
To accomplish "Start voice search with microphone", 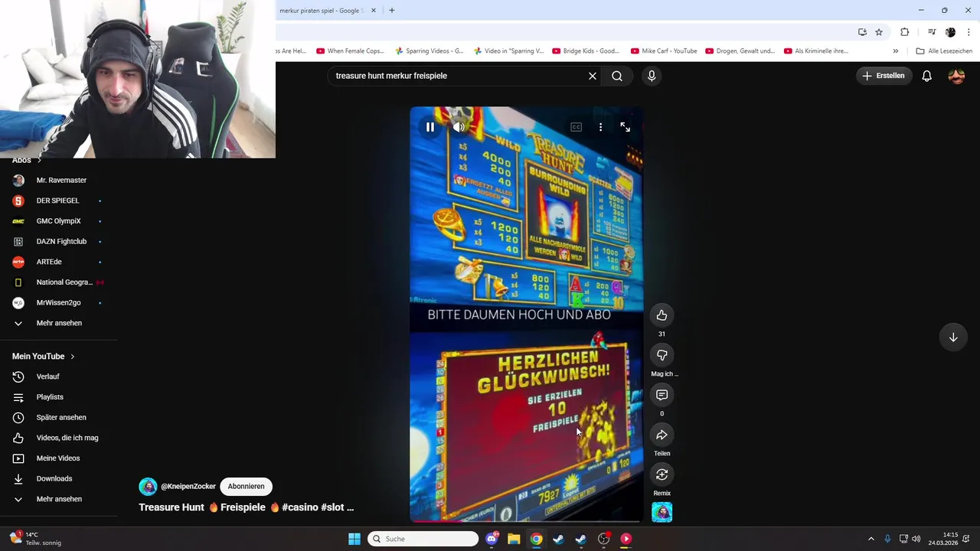I will [x=652, y=76].
